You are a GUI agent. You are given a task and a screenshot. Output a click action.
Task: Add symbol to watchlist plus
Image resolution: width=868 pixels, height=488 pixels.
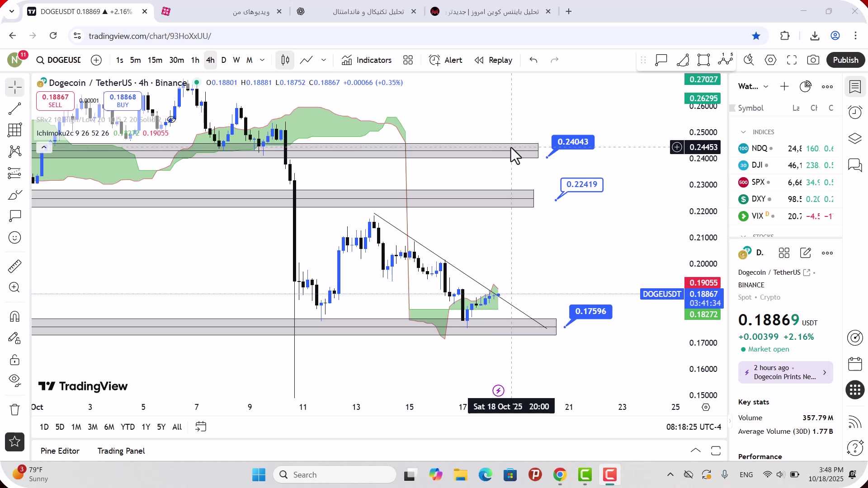pos(784,86)
